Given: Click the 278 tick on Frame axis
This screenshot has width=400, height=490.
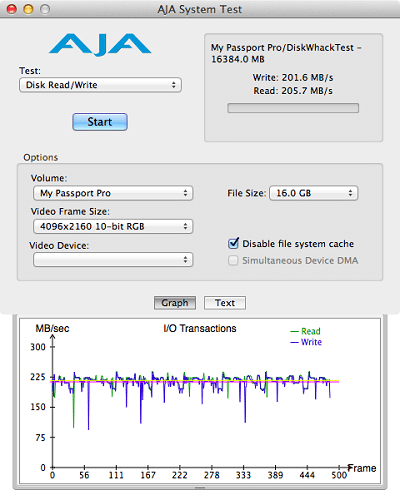Looking at the screenshot, I should coord(212,475).
